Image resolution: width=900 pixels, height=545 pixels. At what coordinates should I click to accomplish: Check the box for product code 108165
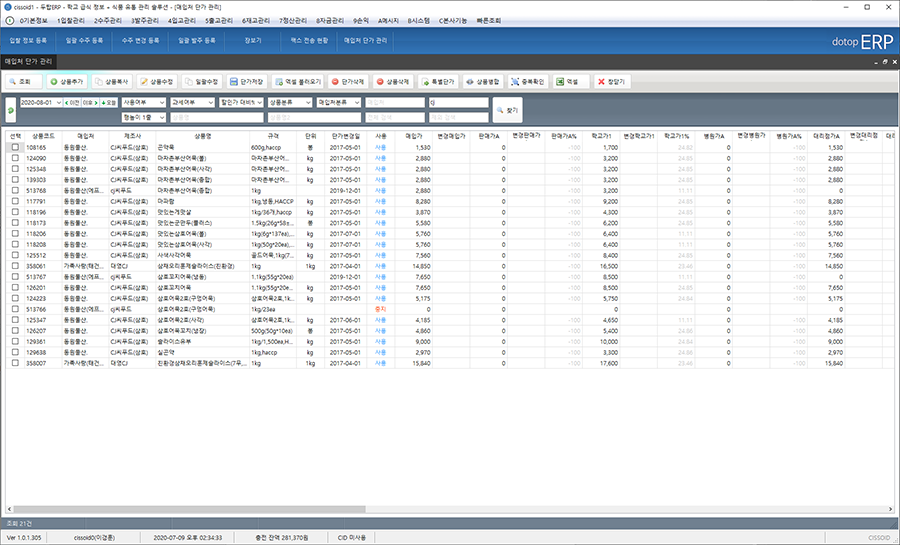tap(15, 147)
